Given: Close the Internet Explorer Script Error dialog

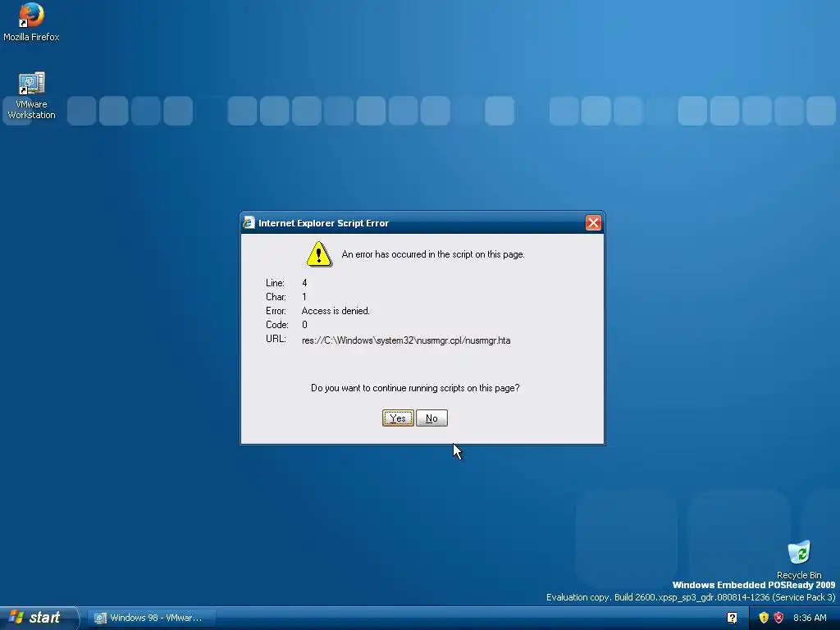Looking at the screenshot, I should pos(593,223).
